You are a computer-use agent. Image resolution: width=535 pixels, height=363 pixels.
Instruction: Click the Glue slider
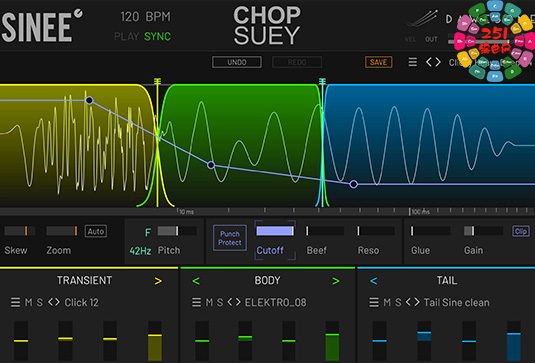(430, 231)
